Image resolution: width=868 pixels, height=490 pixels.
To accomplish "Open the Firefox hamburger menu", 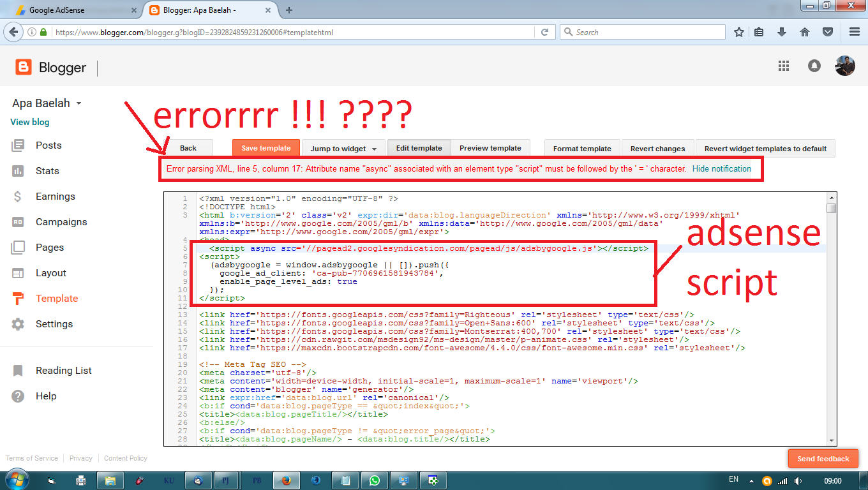I will [854, 32].
